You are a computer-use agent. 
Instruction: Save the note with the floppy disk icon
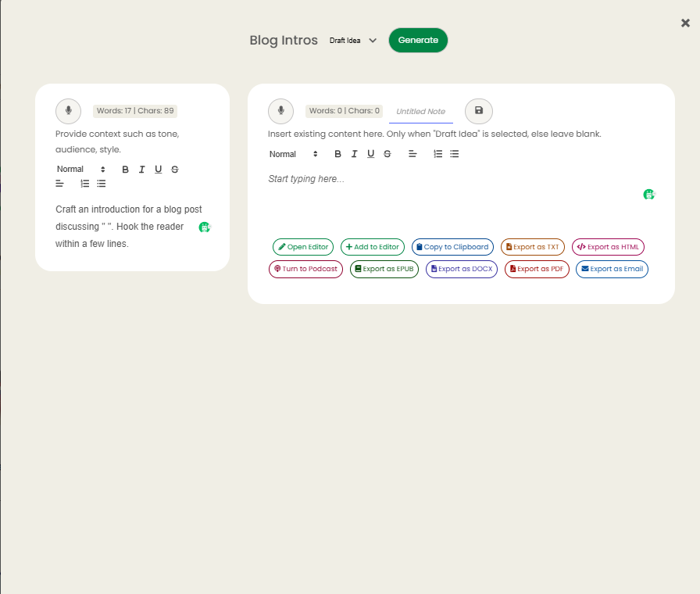(479, 111)
